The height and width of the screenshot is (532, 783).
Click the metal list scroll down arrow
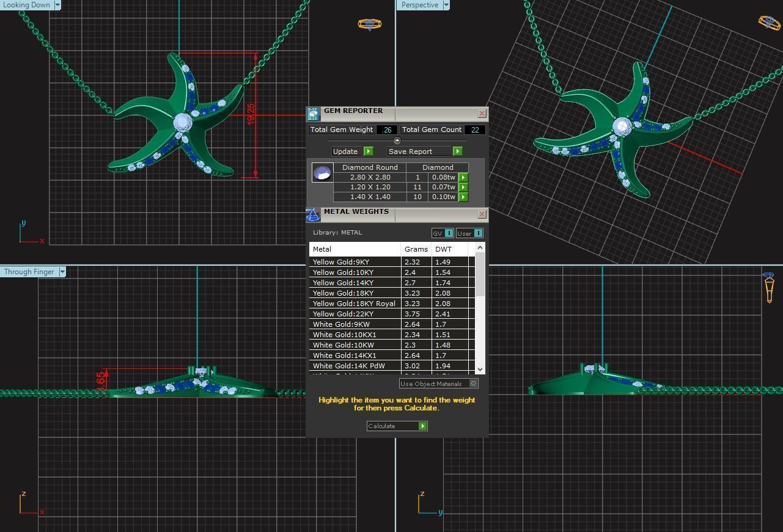480,370
